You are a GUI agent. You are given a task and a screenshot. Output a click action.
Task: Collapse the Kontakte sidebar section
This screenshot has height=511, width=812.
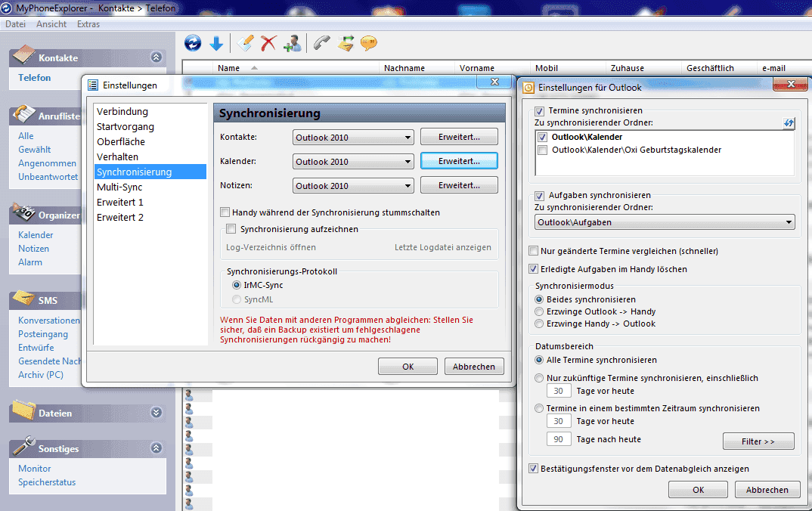(x=157, y=57)
